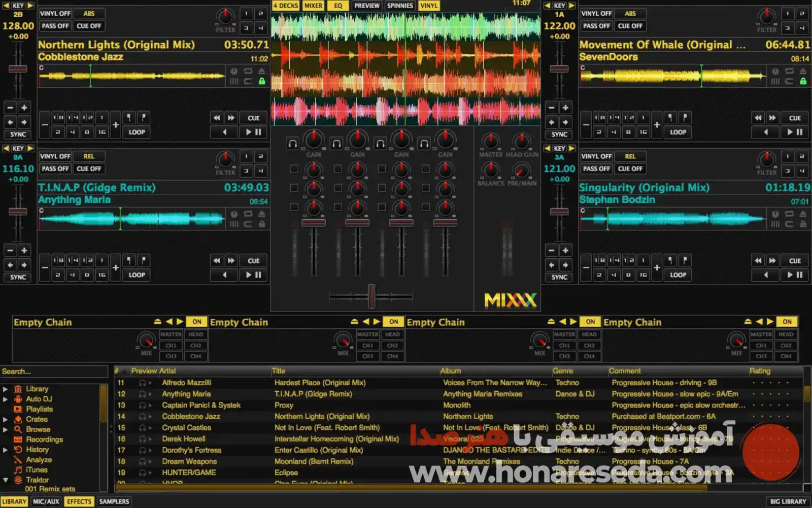Open iTunes in the library sidebar
Image resolution: width=812 pixels, height=508 pixels.
pos(37,470)
